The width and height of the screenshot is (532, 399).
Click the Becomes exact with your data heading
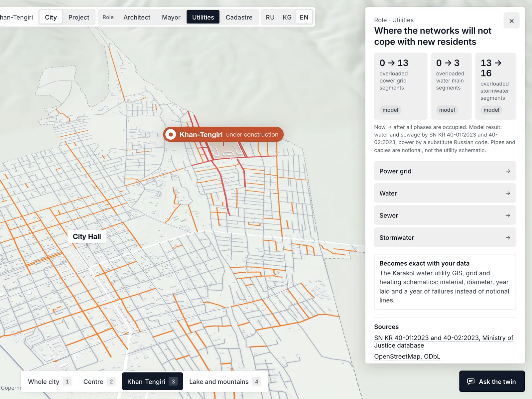point(424,263)
